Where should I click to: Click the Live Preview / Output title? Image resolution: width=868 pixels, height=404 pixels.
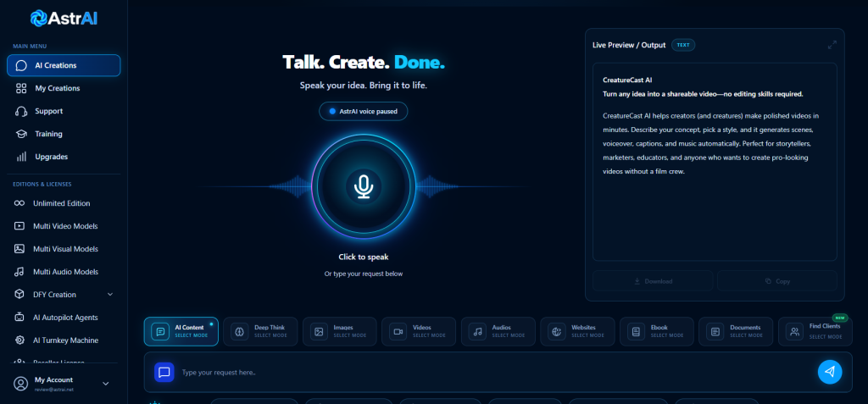click(629, 46)
